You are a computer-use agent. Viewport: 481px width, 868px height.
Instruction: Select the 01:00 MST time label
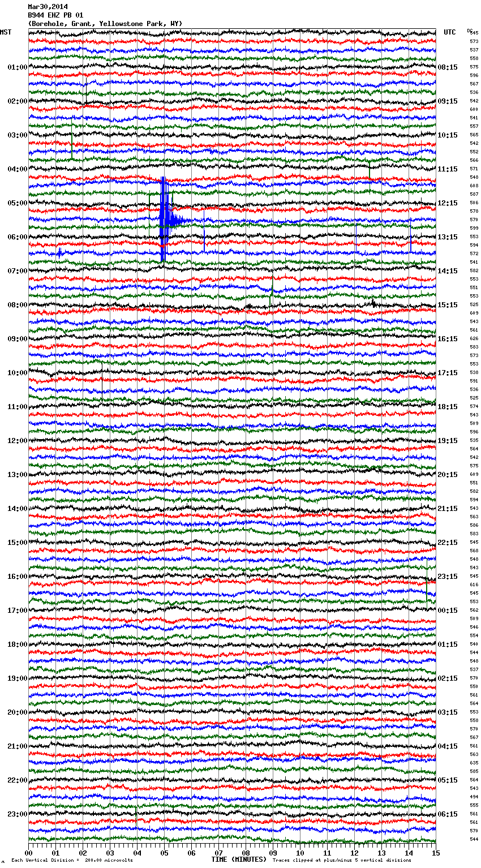pos(18,67)
